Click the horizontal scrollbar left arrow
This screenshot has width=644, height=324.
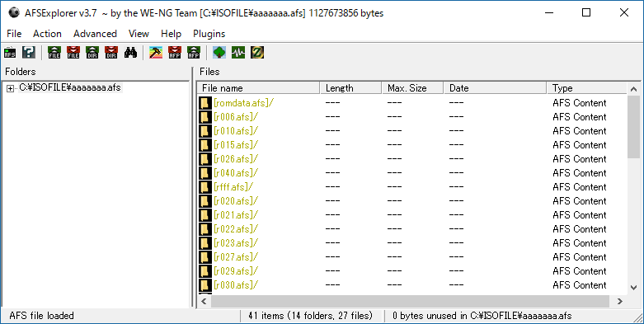click(204, 301)
